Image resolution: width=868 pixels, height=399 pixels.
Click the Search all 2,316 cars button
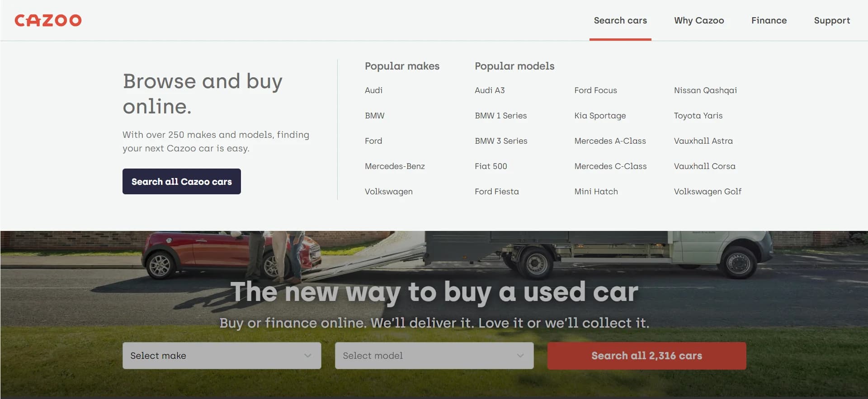point(646,356)
